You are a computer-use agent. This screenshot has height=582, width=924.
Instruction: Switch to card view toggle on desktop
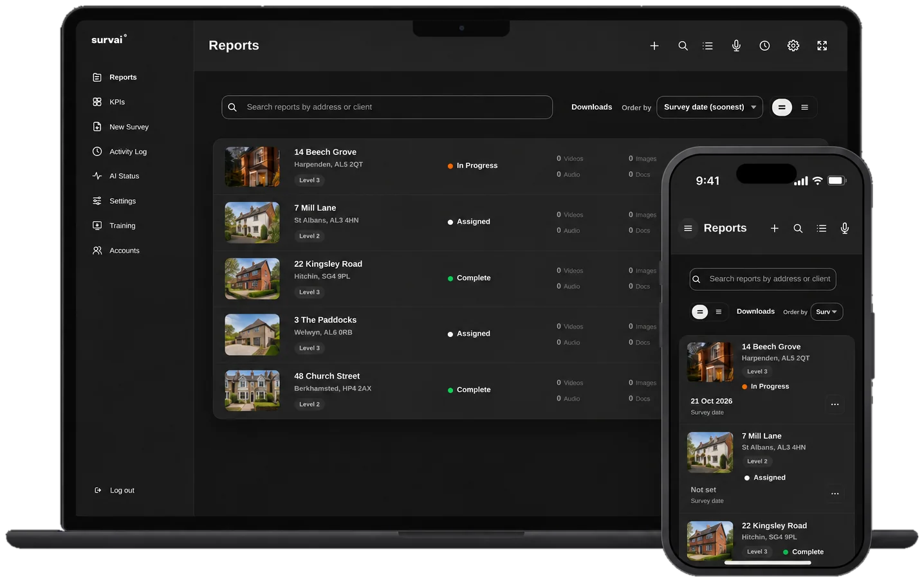(x=782, y=107)
